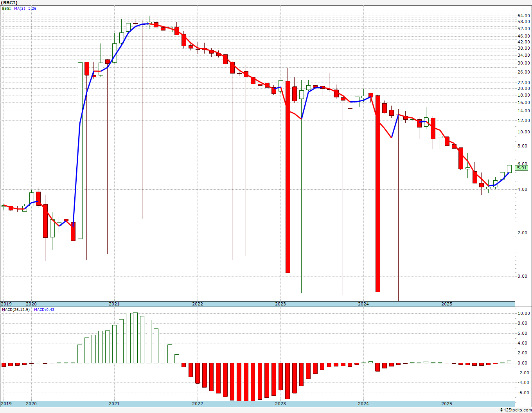Select 2020 on the bottom MACD time axis
Screen dimensions: 532x413
(31, 404)
